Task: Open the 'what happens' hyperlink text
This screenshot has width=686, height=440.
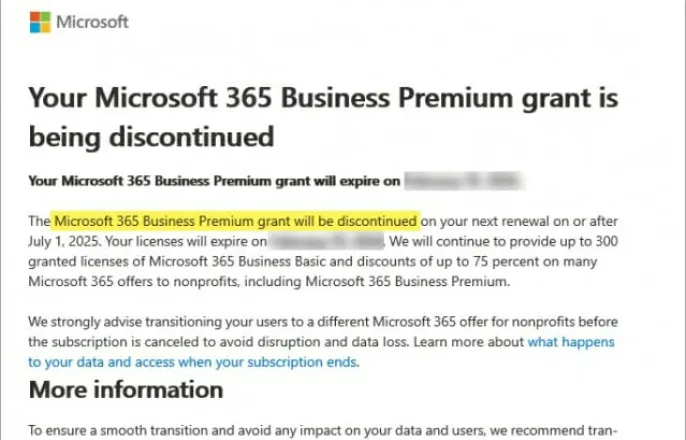Action: click(571, 342)
